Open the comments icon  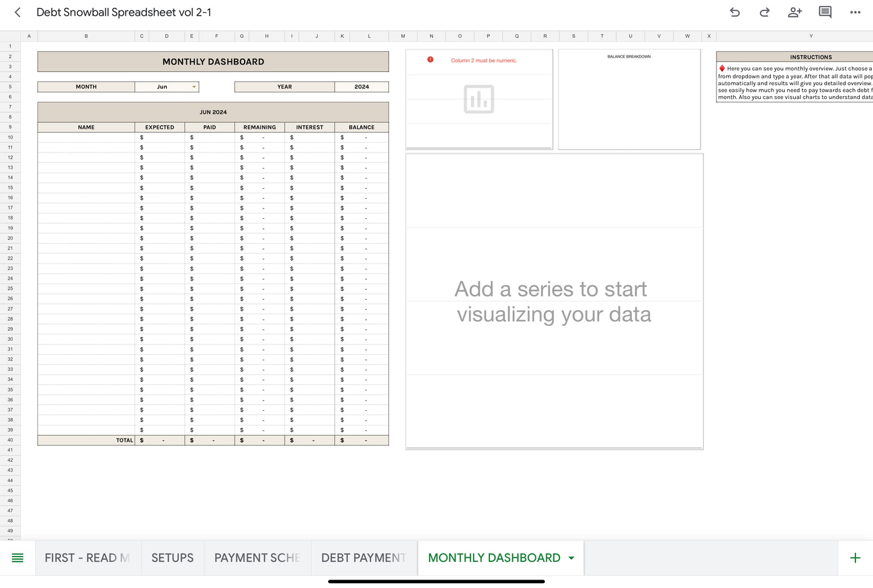[x=825, y=12]
